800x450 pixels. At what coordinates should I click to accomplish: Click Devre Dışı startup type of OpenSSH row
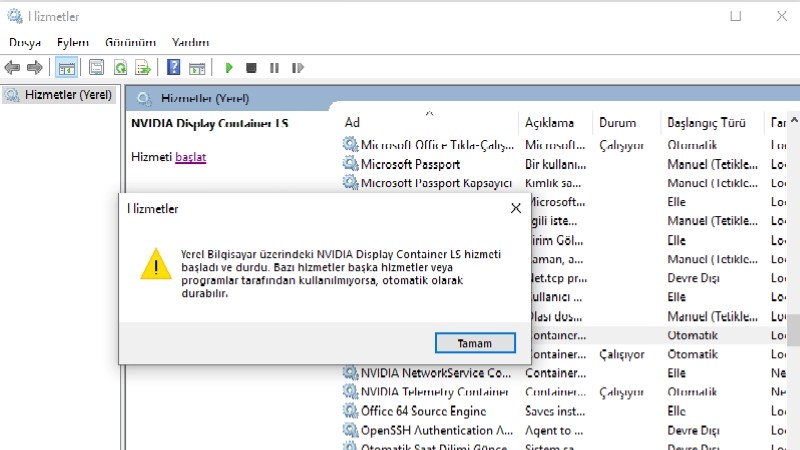point(693,431)
